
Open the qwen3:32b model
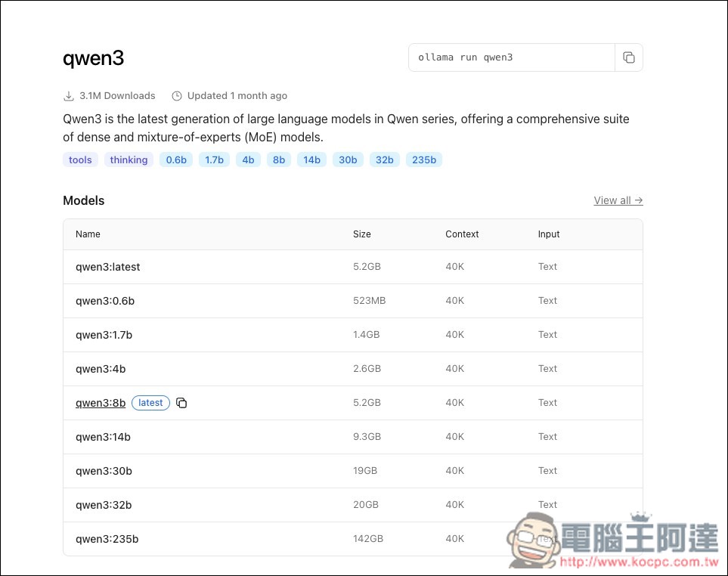point(104,505)
